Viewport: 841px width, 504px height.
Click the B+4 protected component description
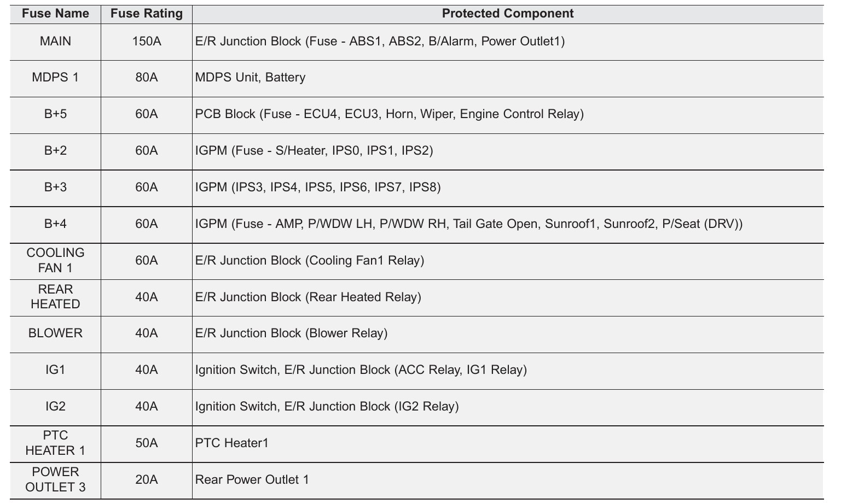pos(468,224)
